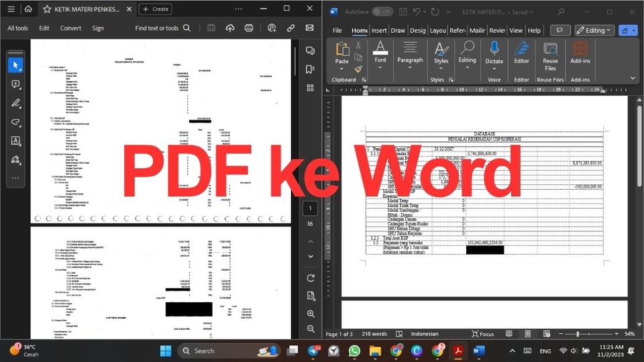
Task: Click current page number box 1
Action: coord(310,208)
